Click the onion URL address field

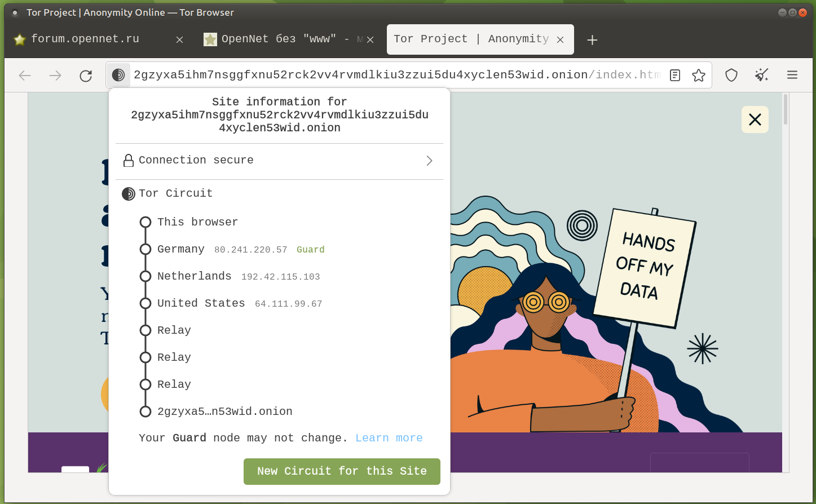[x=395, y=75]
